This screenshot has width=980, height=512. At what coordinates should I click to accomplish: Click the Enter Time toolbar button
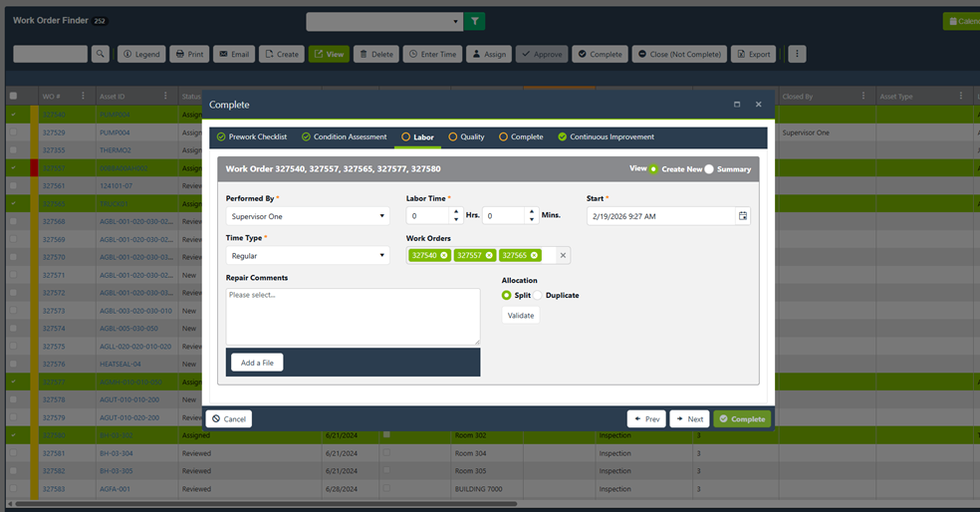pyautogui.click(x=432, y=54)
